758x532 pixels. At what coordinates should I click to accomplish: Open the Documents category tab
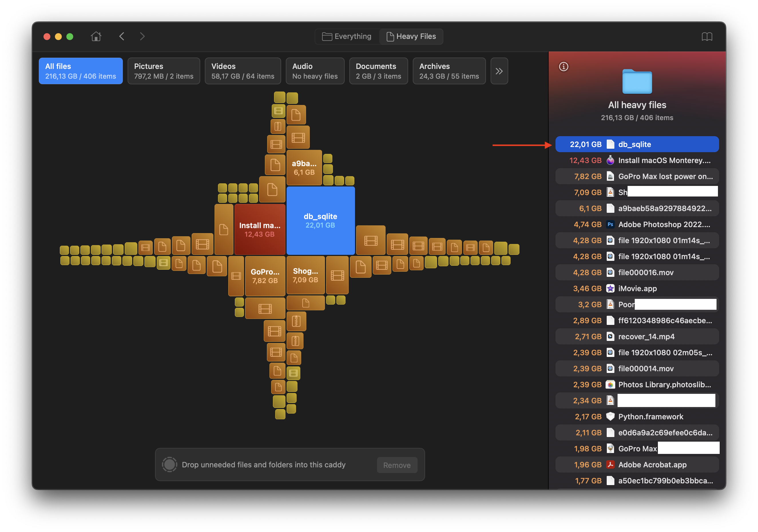click(378, 71)
